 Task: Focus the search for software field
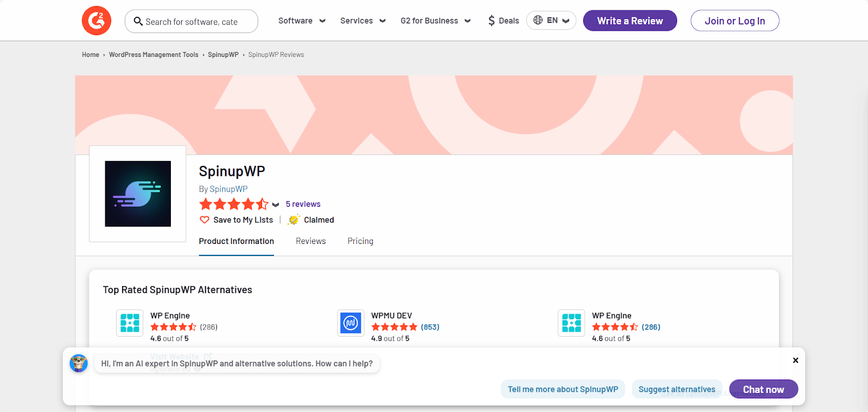(192, 21)
